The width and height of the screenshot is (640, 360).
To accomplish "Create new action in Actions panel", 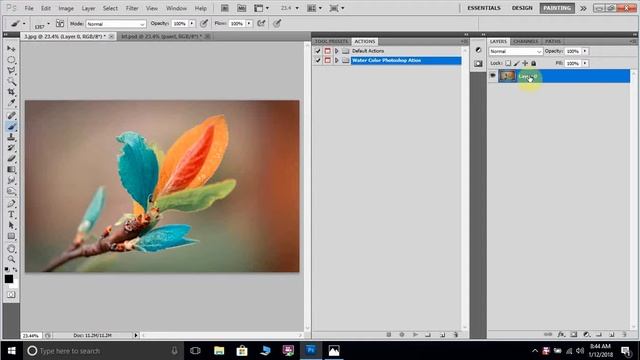I will [442, 335].
